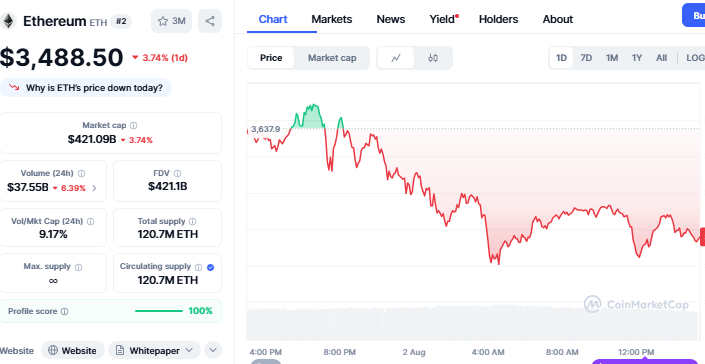Toggle the LOG scale option

pos(695,58)
